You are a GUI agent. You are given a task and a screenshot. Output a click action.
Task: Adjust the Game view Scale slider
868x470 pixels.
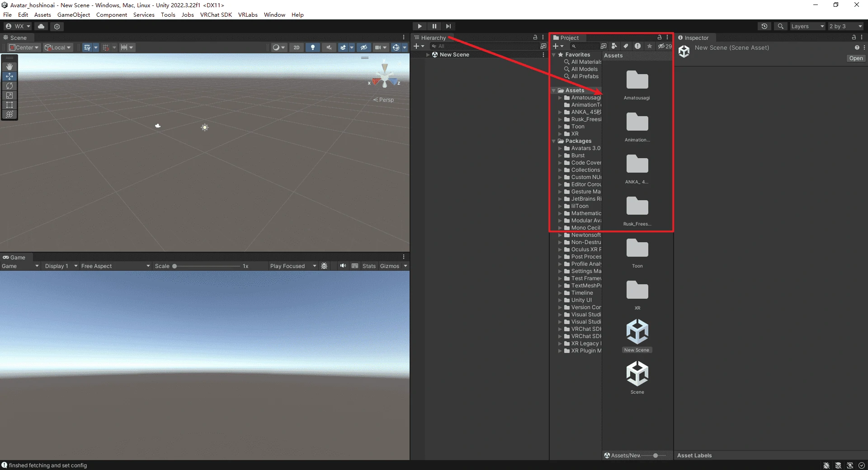click(175, 266)
